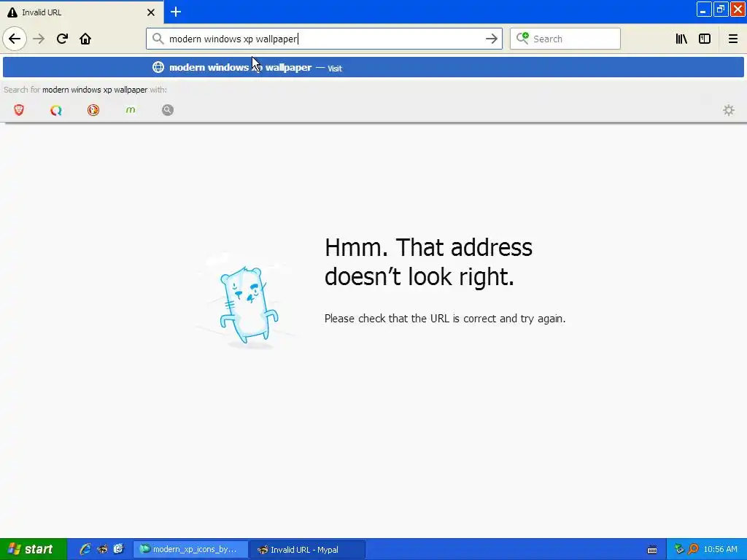Image resolution: width=747 pixels, height=560 pixels.
Task: Toggle the sidebar panel icon
Action: (x=705, y=39)
